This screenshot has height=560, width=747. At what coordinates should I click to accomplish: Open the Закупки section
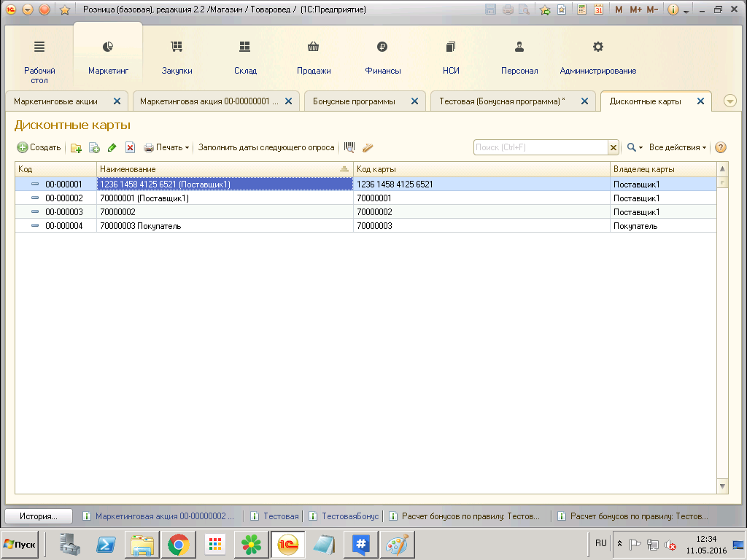[x=177, y=57]
